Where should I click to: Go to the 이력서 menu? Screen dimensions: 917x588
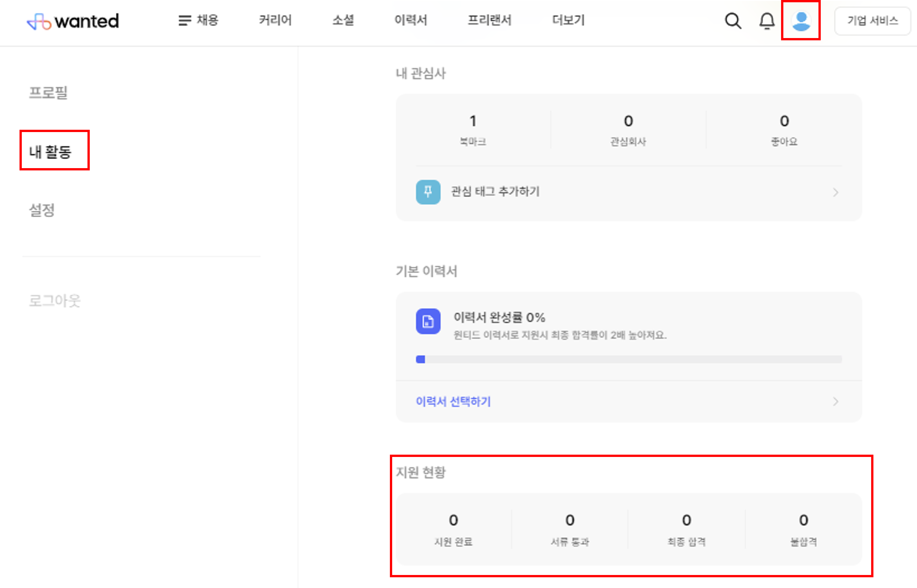pos(411,20)
